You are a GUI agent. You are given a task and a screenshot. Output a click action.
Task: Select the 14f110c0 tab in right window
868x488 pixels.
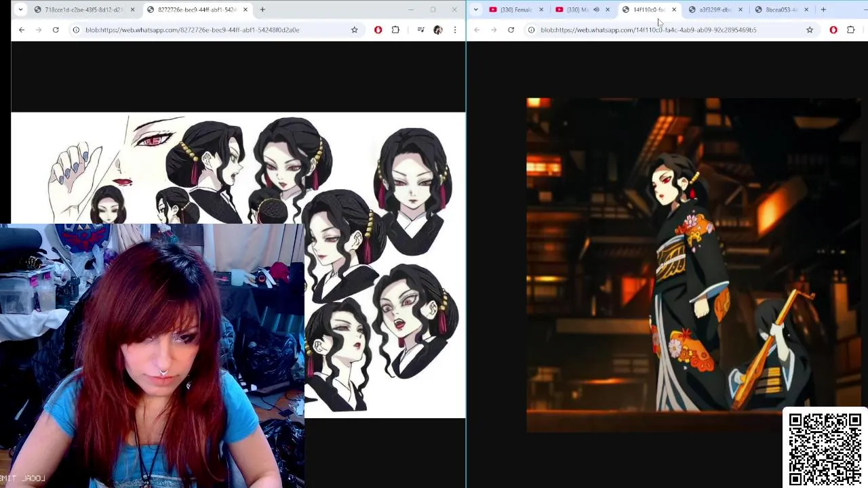coord(648,9)
